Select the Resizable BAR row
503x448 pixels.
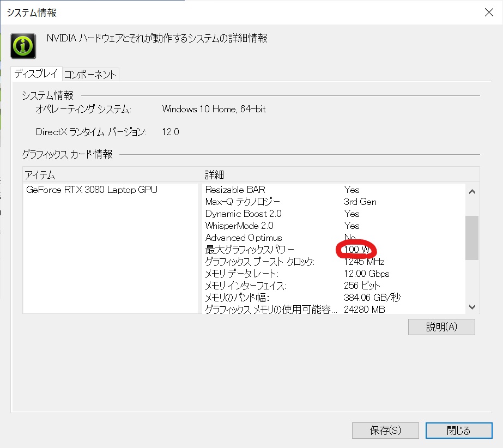[334, 190]
